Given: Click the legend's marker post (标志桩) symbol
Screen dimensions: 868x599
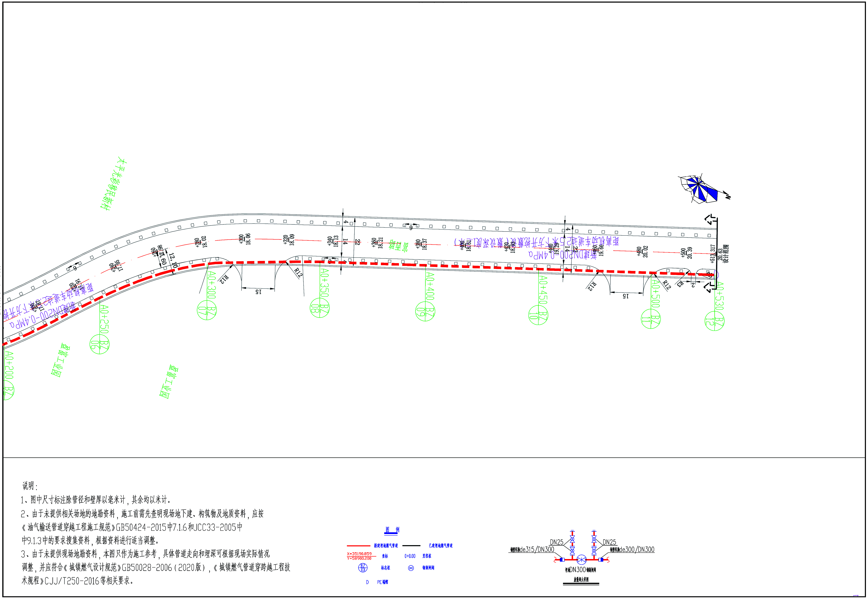Looking at the screenshot, I should point(363,568).
